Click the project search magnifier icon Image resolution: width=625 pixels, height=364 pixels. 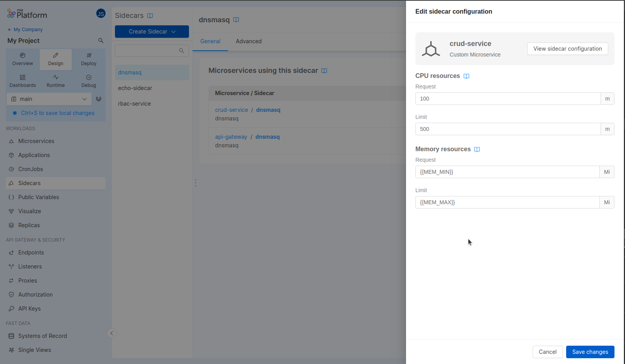[x=101, y=41]
